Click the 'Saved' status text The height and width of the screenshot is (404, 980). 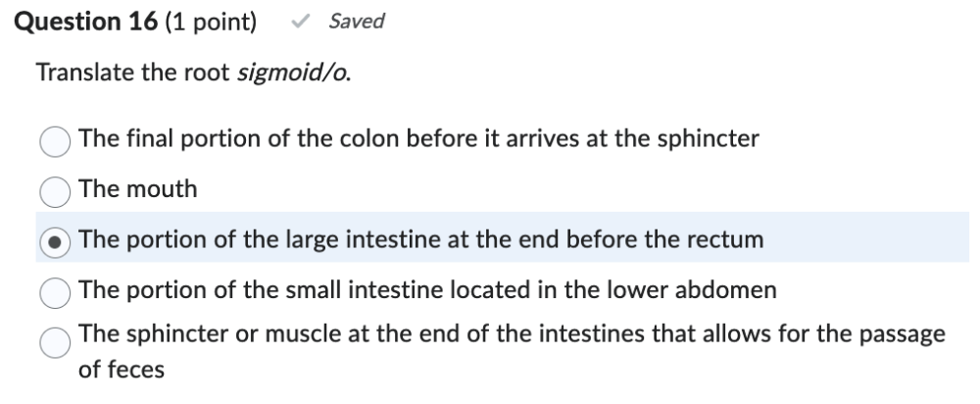coord(356,21)
